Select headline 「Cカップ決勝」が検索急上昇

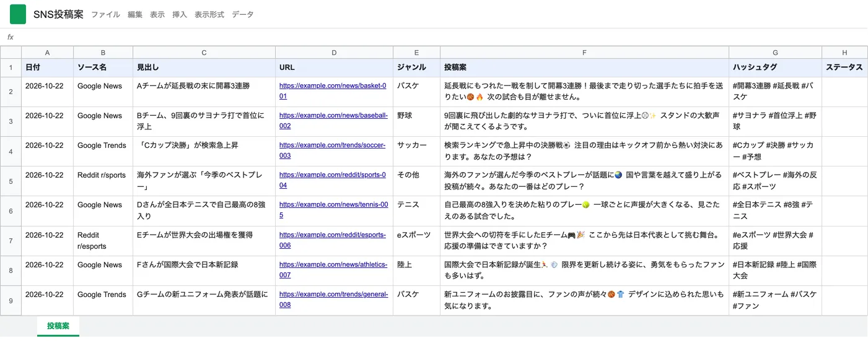[204, 151]
